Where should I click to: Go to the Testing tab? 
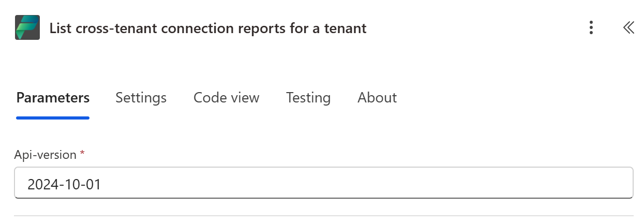[308, 98]
